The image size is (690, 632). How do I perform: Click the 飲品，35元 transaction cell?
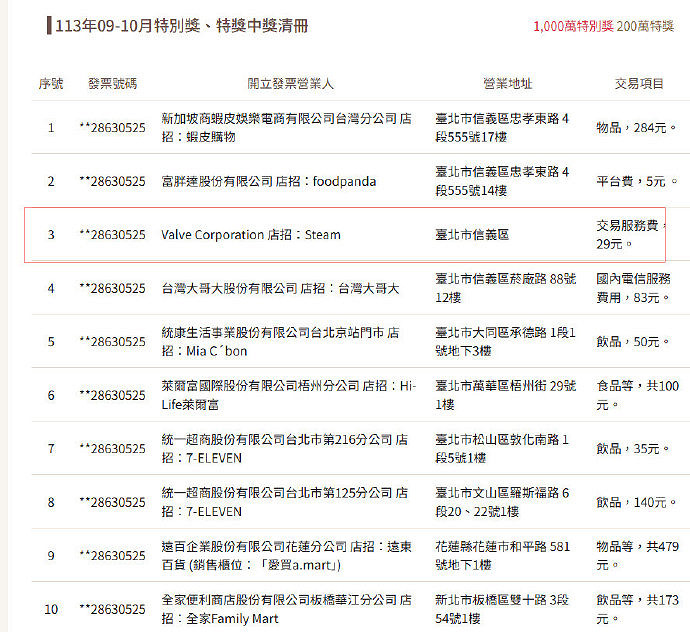[x=632, y=449]
